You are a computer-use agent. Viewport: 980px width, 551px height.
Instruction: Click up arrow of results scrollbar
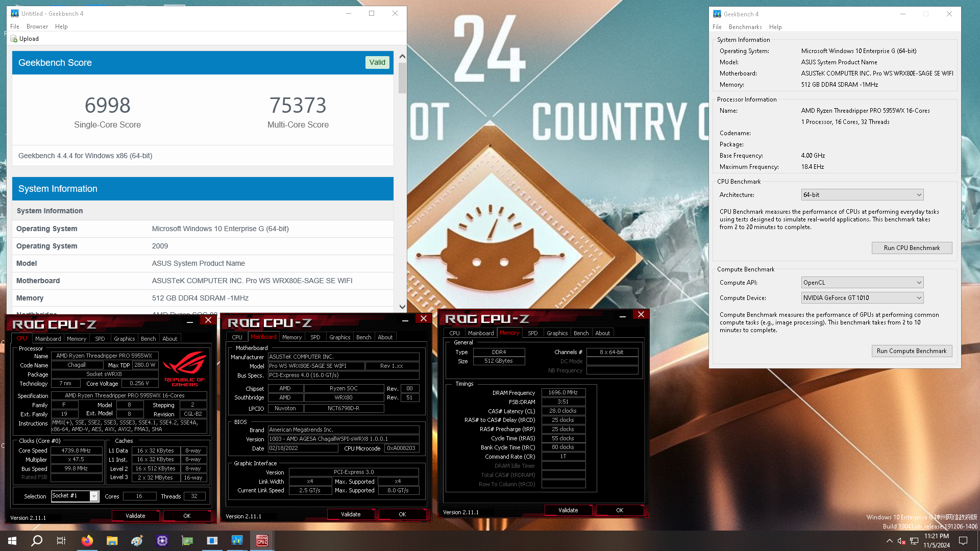(x=402, y=56)
